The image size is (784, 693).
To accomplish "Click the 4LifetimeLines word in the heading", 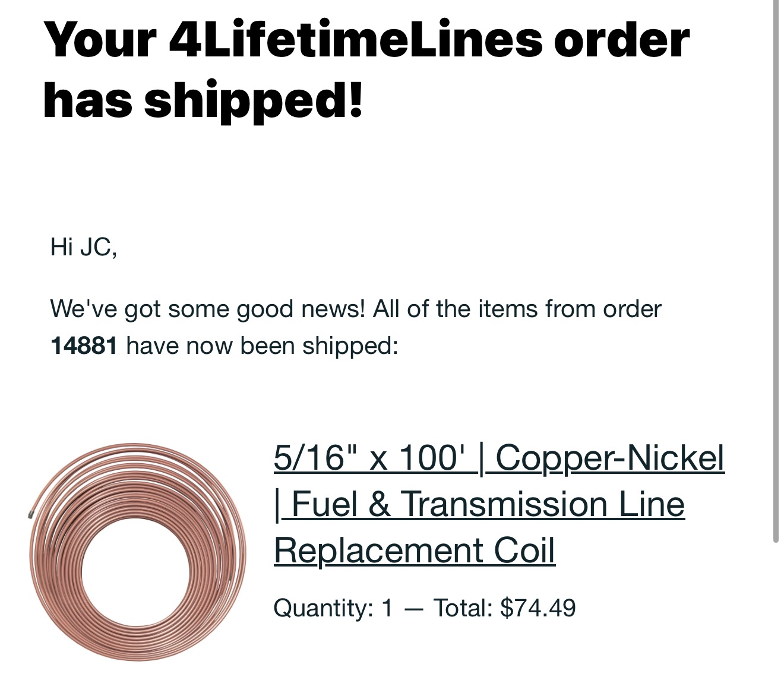I will 355,40.
